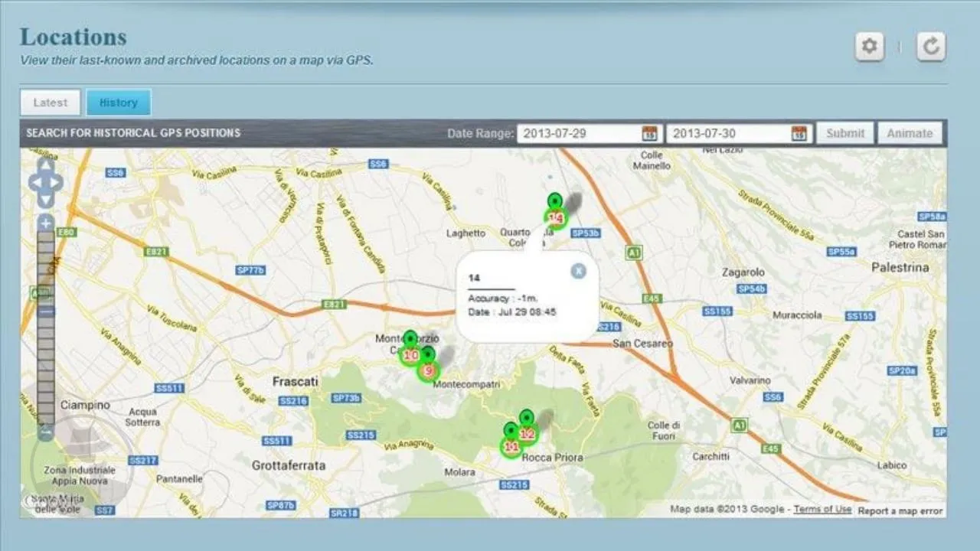Switch to the Latest tab
Image resolution: width=980 pixels, height=551 pixels.
tap(51, 103)
